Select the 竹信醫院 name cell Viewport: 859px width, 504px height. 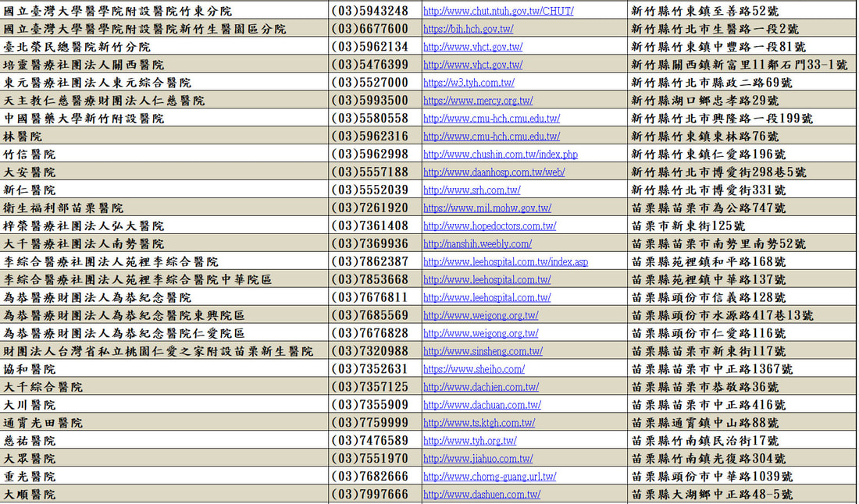pyautogui.click(x=164, y=154)
